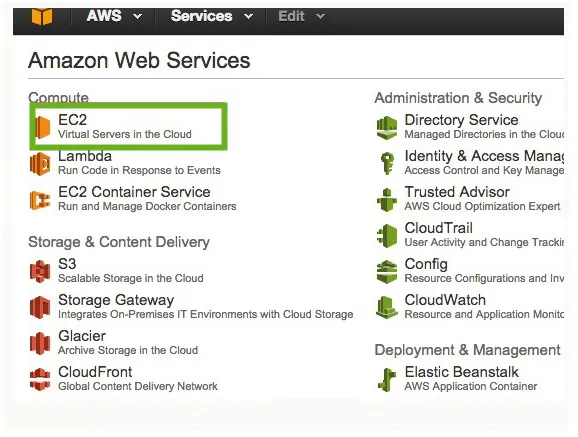Click the Storage Gateway title link
The height and width of the screenshot is (437, 578).
tap(116, 300)
